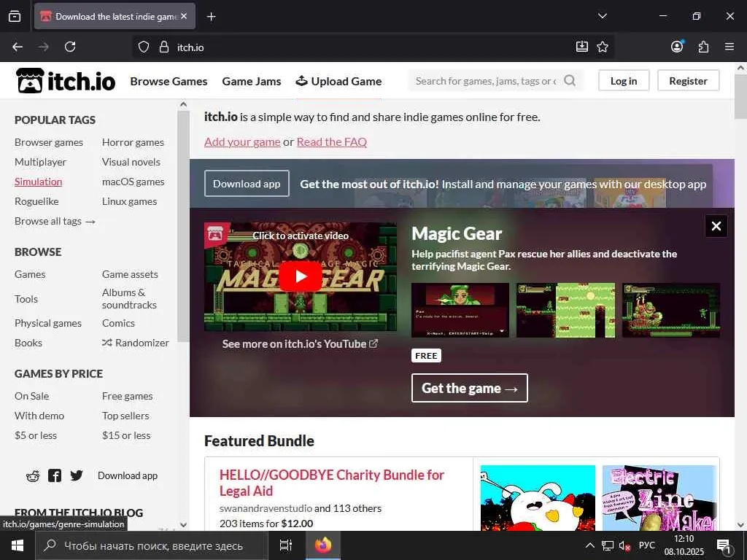Click the Register button

(688, 80)
